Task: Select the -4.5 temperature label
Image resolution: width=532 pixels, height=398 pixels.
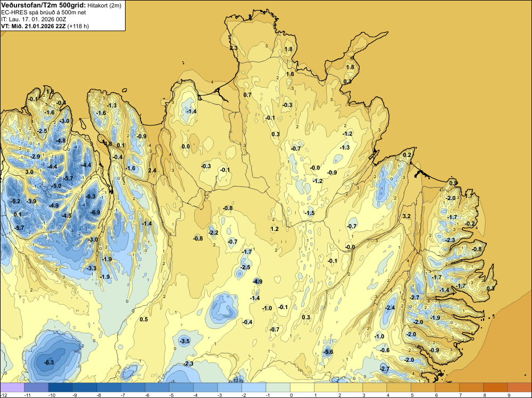Action: (x=66, y=215)
